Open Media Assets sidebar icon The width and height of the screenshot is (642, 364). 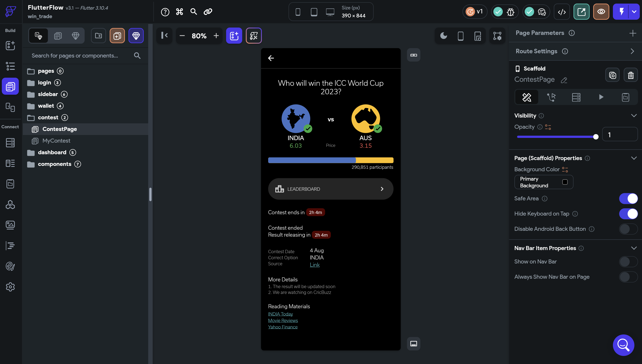10,225
